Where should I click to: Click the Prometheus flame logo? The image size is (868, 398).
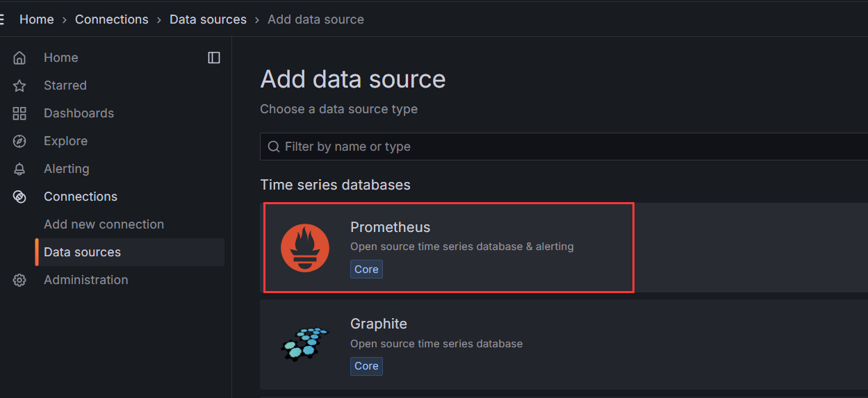click(x=305, y=248)
